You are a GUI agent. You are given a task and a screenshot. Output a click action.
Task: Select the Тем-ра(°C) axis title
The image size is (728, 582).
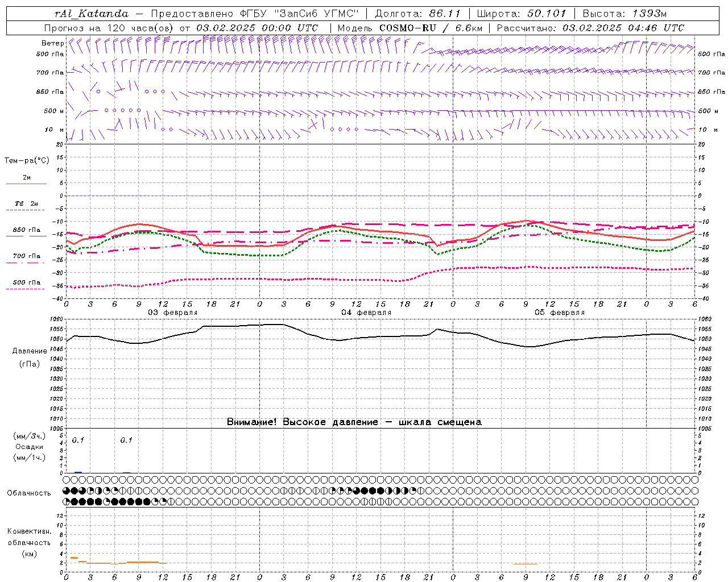pos(27,161)
